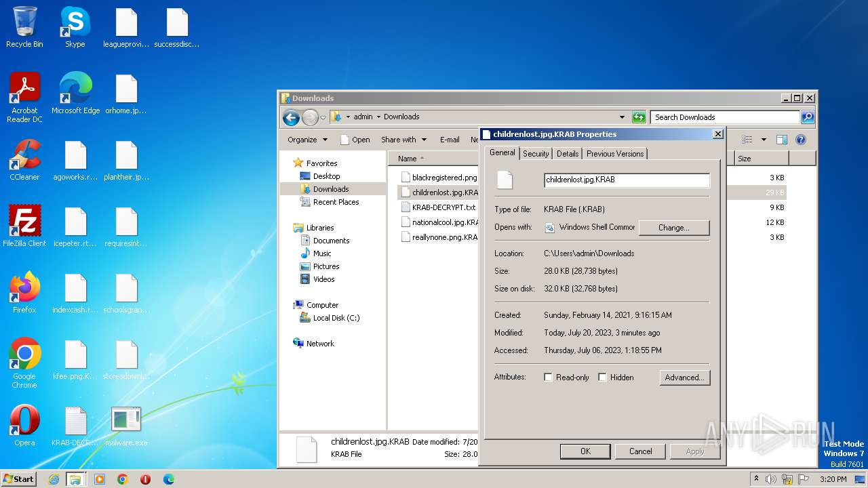Open Opera desktop shortcut
Viewport: 868px width, 488px height.
point(24,426)
